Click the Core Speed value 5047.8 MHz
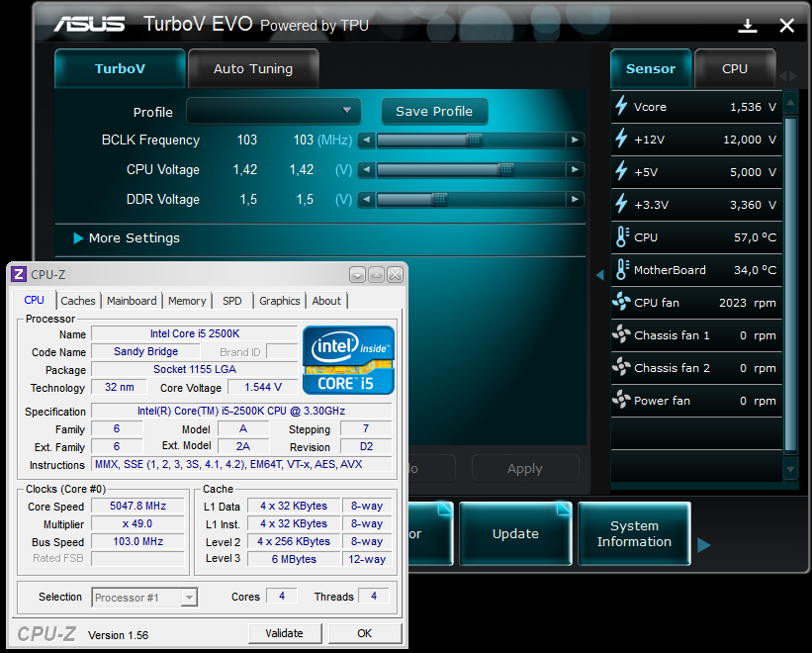The image size is (812, 653). 137,506
